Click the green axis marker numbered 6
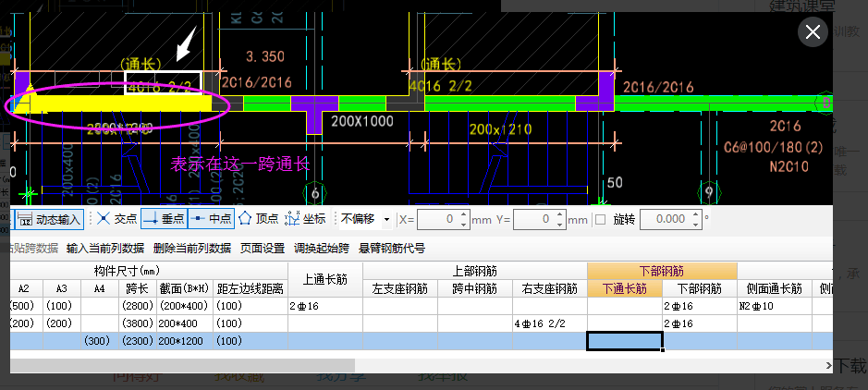 point(315,194)
